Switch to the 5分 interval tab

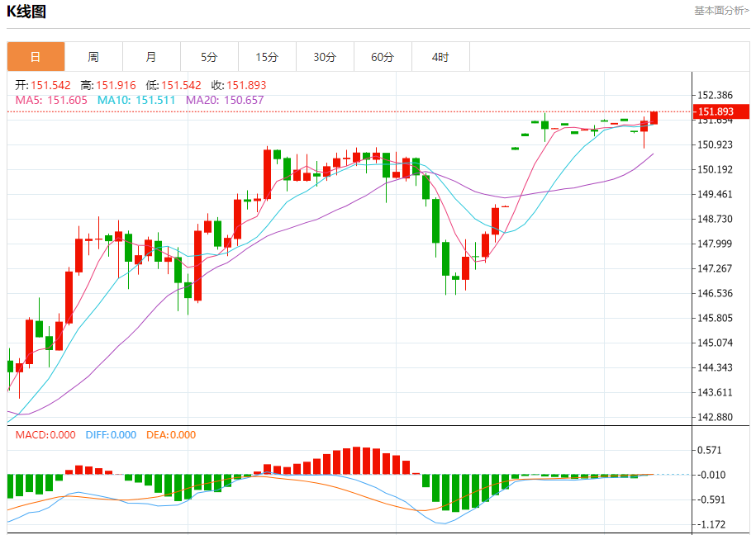(x=209, y=57)
